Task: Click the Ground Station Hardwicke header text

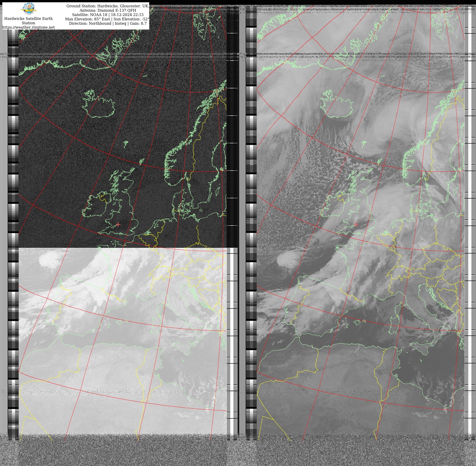Action: click(108, 6)
